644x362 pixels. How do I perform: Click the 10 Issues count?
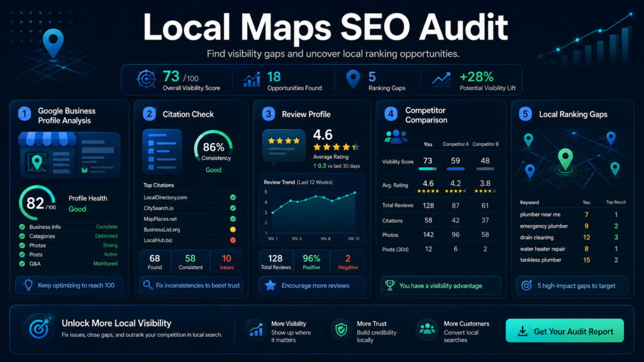pos(226,262)
